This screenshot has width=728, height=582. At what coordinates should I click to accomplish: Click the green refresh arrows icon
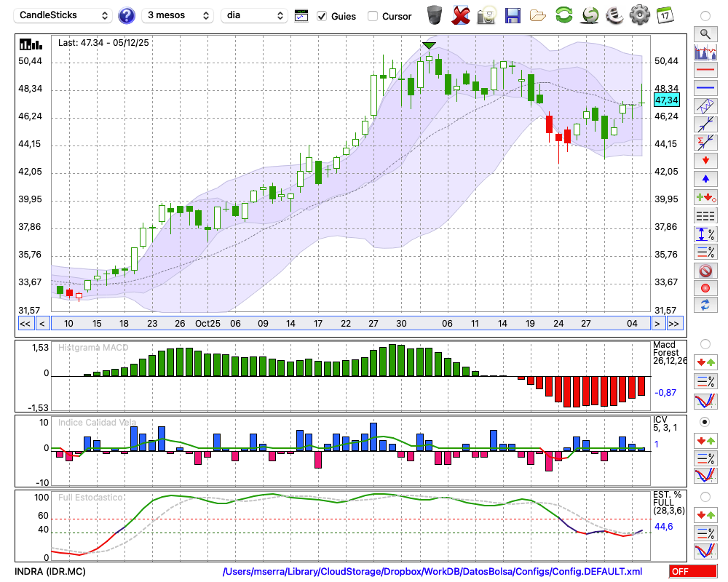[563, 15]
